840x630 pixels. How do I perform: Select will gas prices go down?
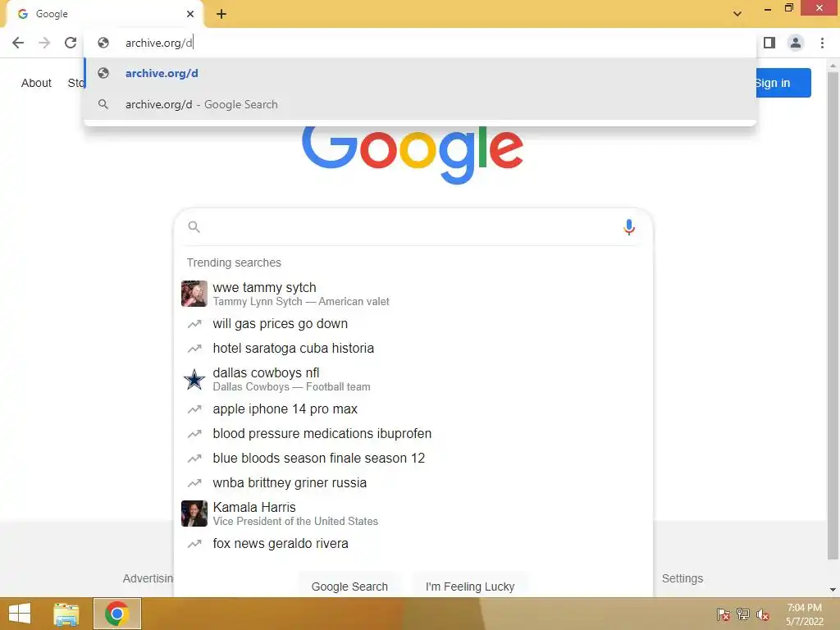(413, 323)
